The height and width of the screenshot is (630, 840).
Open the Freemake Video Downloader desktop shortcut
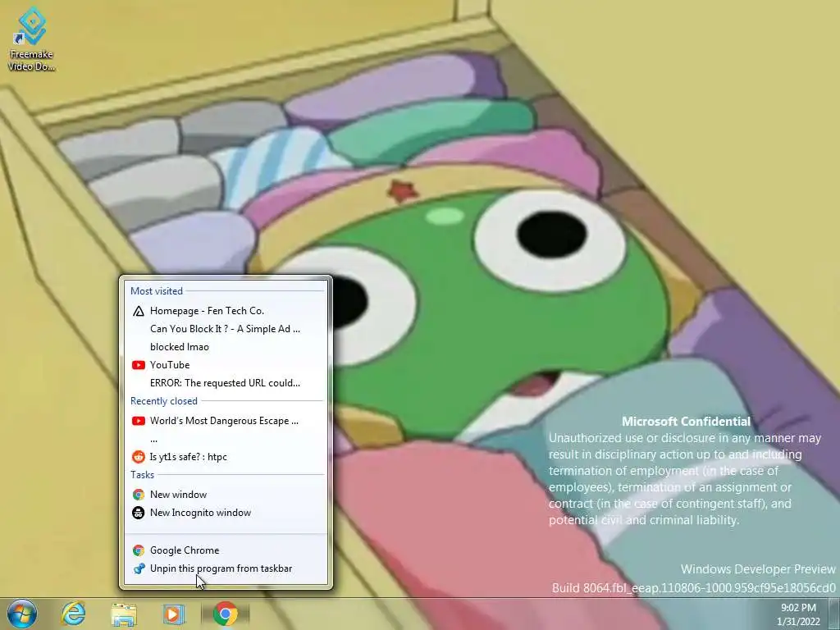point(32,39)
